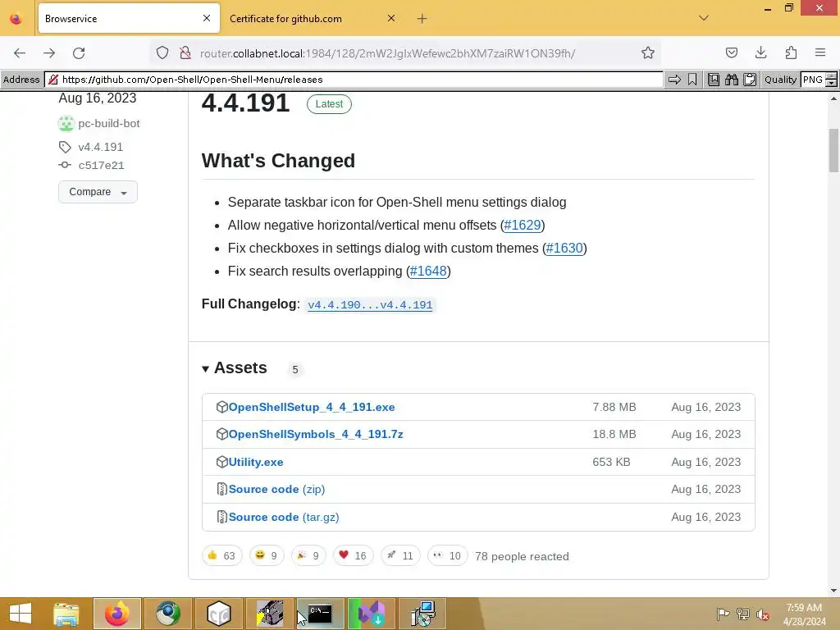Viewport: 840px width, 630px height.
Task: Open the command prompt taskbar icon
Action: [321, 614]
